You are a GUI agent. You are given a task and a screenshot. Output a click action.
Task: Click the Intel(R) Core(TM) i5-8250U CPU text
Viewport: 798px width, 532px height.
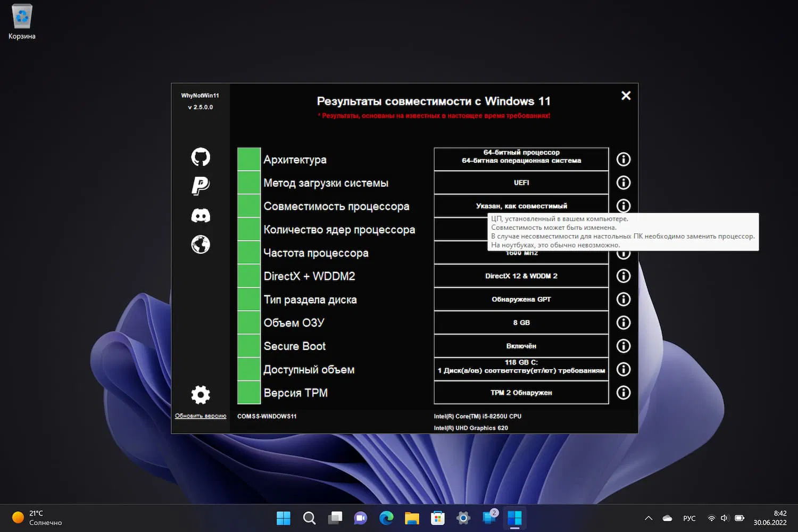point(478,417)
